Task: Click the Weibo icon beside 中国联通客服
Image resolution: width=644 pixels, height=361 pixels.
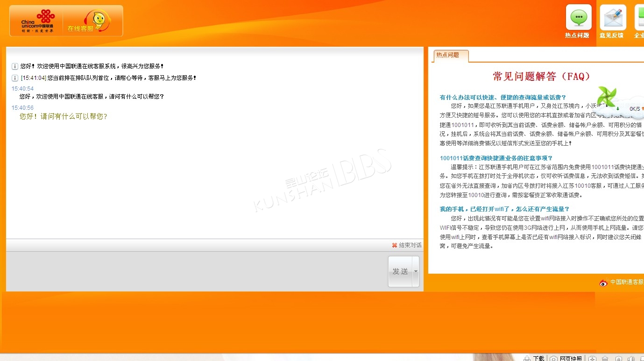Action: point(603,283)
